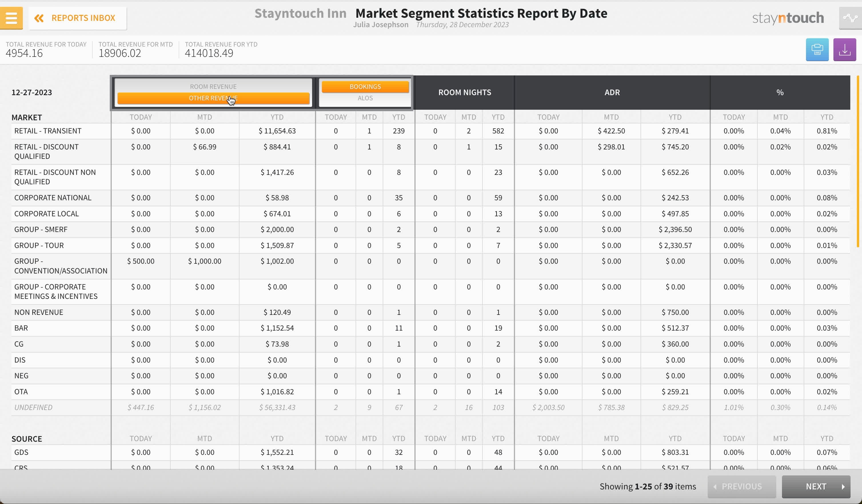Click total revenue for today value 4954.16

24,53
